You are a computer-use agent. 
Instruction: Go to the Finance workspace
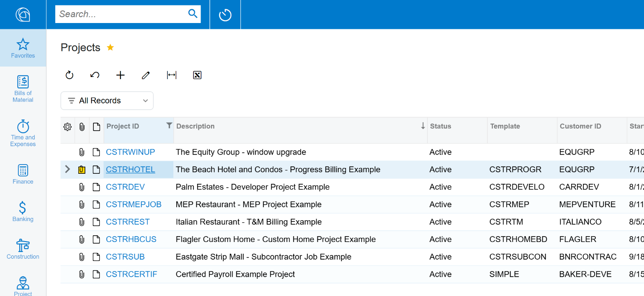pos(23,174)
